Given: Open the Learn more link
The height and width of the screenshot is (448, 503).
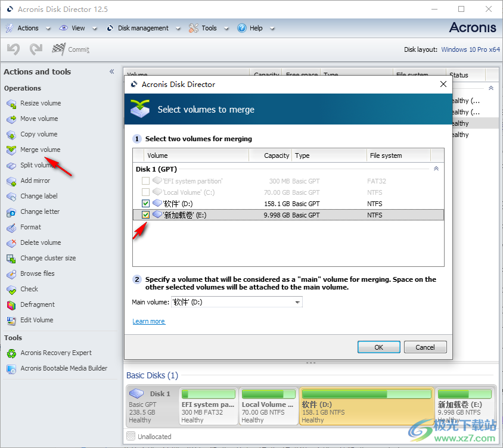Looking at the screenshot, I should 149,321.
